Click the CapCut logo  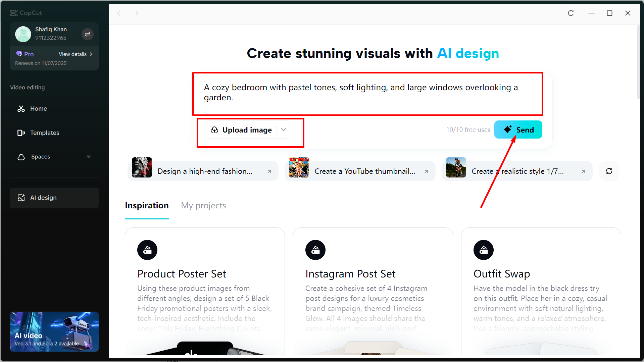pos(26,13)
